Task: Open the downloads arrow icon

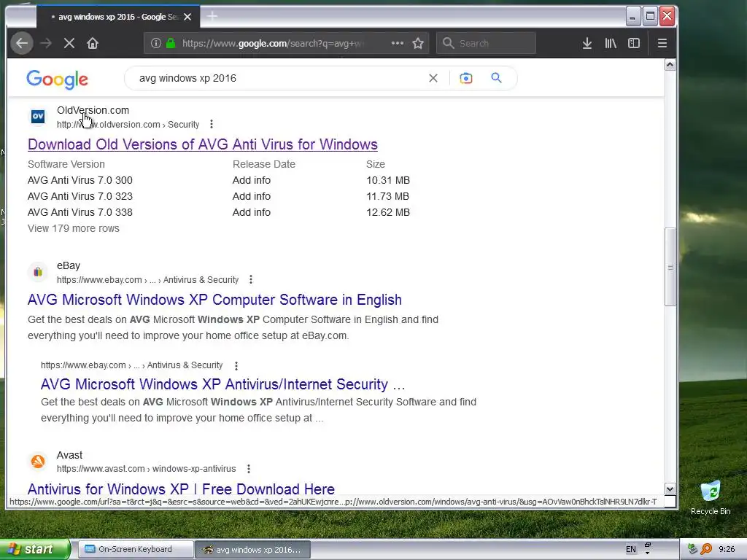Action: (x=587, y=43)
